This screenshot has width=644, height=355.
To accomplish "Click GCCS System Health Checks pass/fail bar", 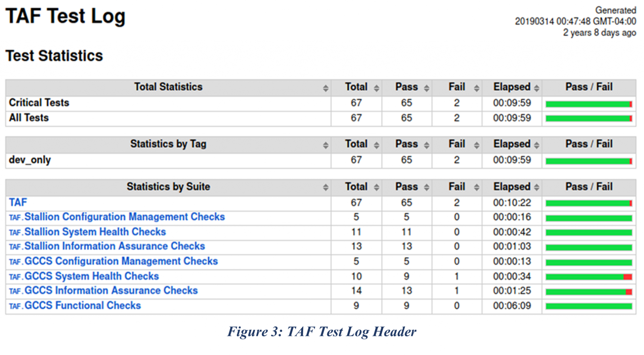I will pos(589,277).
